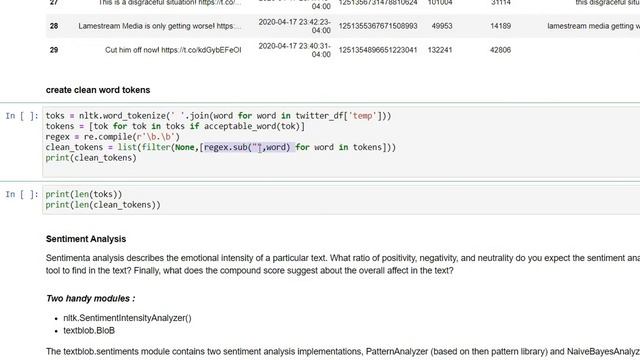The height and width of the screenshot is (360, 640).
Task: Click the 'lamestream media getting' cleaned text cell
Action: point(593,26)
